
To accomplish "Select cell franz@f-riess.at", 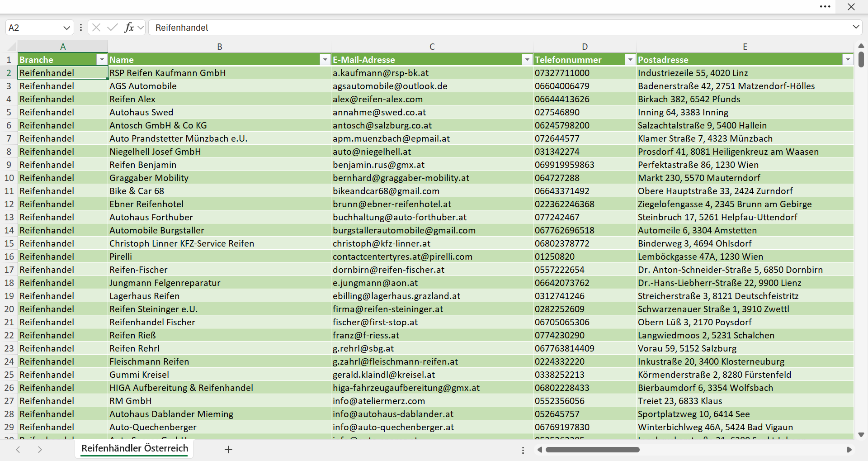I will pos(432,335).
